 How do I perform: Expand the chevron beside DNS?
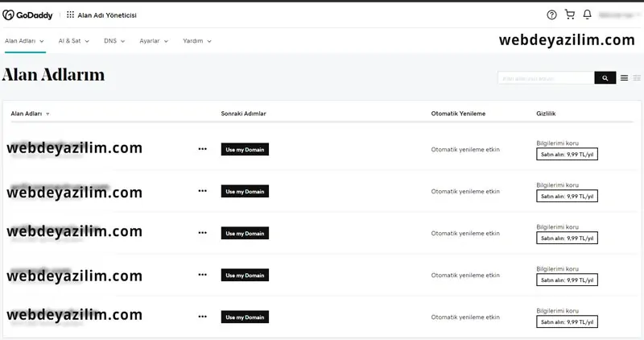coord(122,41)
